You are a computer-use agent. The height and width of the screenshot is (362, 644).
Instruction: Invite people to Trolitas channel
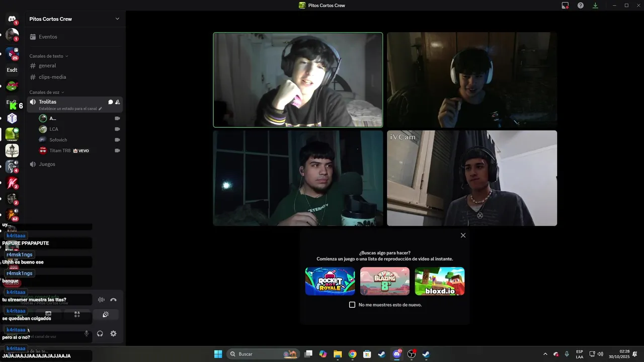coord(118,102)
